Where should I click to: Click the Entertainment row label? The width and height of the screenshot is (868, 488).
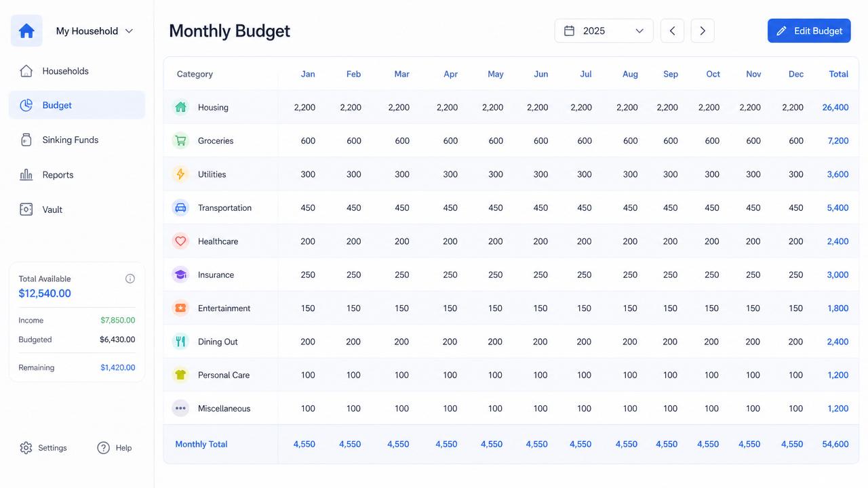[224, 308]
